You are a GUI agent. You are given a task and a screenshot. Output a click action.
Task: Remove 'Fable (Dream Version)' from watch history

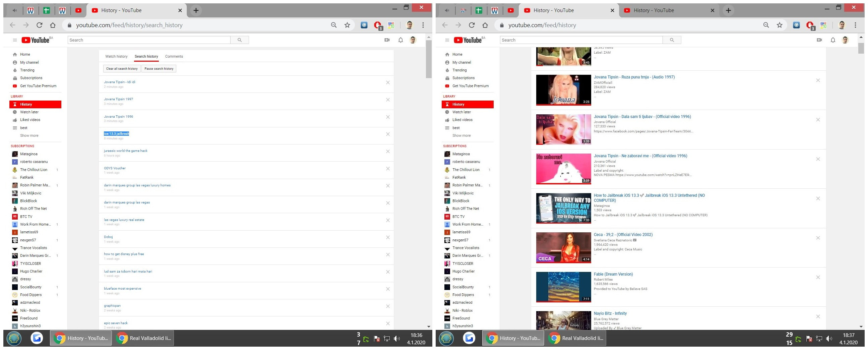point(818,277)
